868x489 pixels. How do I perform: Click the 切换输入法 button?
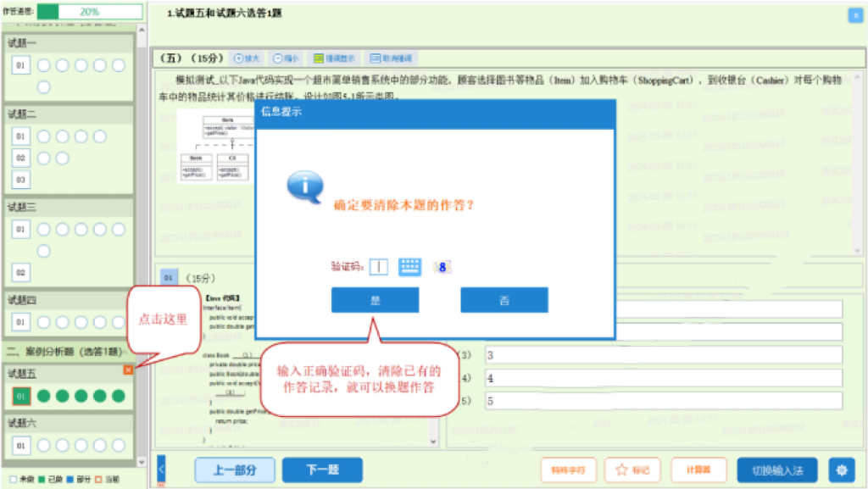pyautogui.click(x=777, y=470)
